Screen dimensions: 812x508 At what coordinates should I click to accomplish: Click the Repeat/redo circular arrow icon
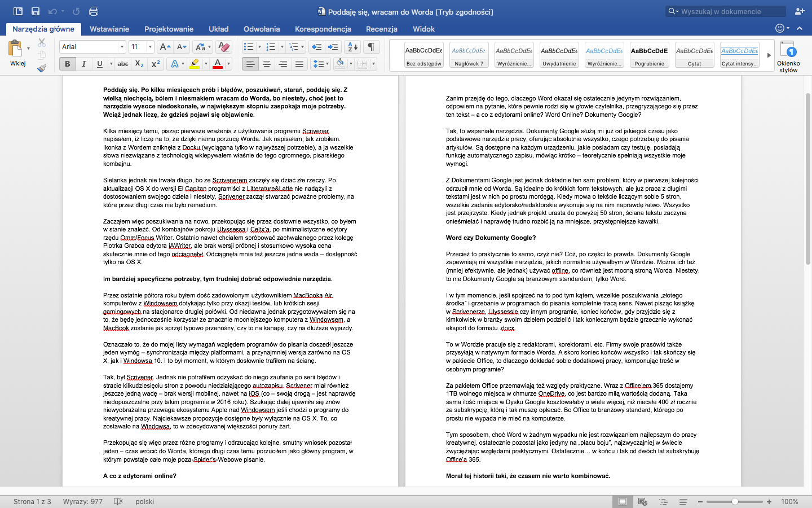pos(76,11)
